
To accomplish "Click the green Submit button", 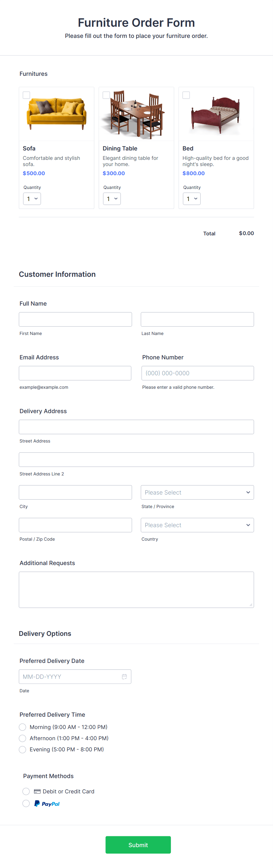I will (x=138, y=844).
